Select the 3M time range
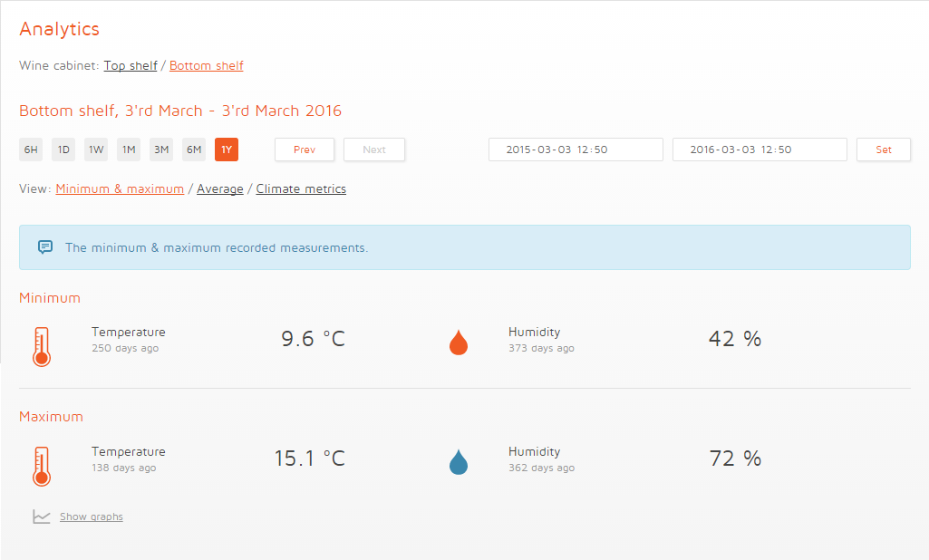This screenshot has height=560, width=929. click(161, 150)
